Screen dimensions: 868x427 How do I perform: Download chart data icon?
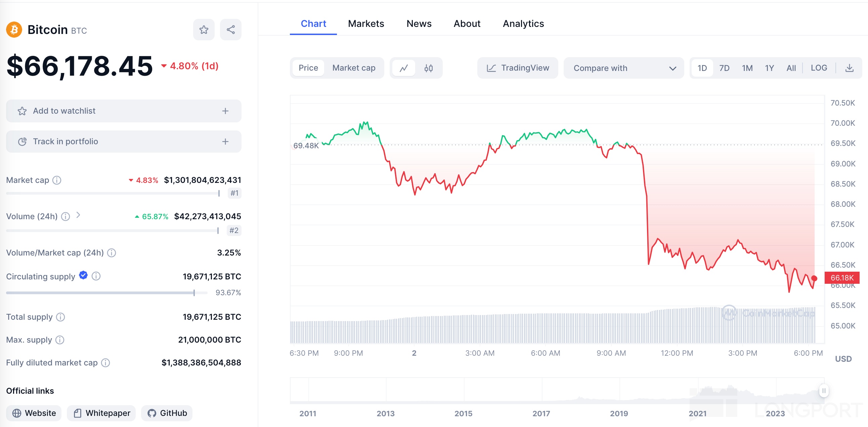pyautogui.click(x=849, y=68)
